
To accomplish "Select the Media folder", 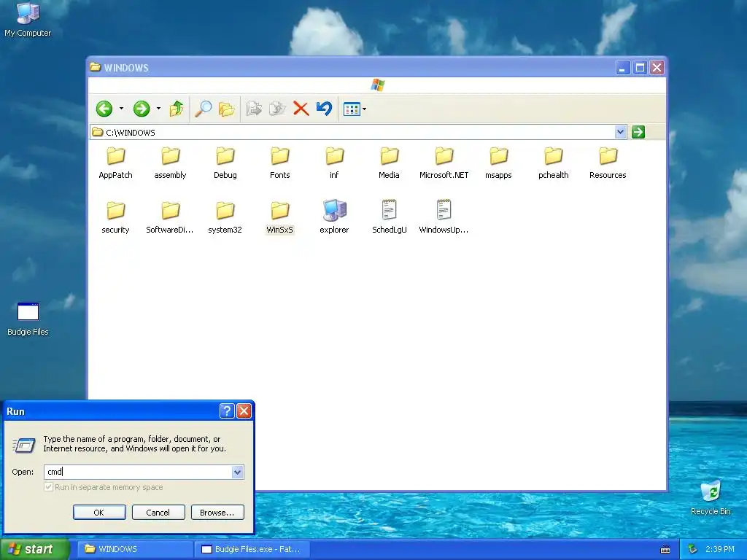I will pyautogui.click(x=390, y=163).
